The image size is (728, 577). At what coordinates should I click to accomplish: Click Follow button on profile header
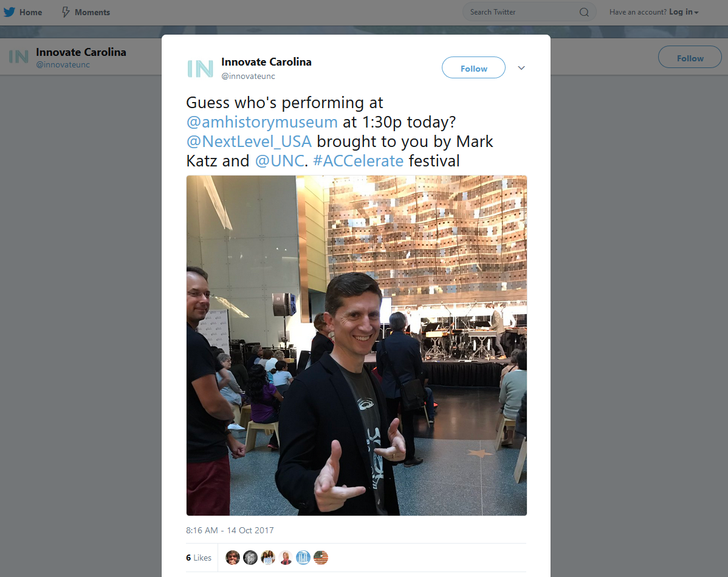(x=690, y=57)
